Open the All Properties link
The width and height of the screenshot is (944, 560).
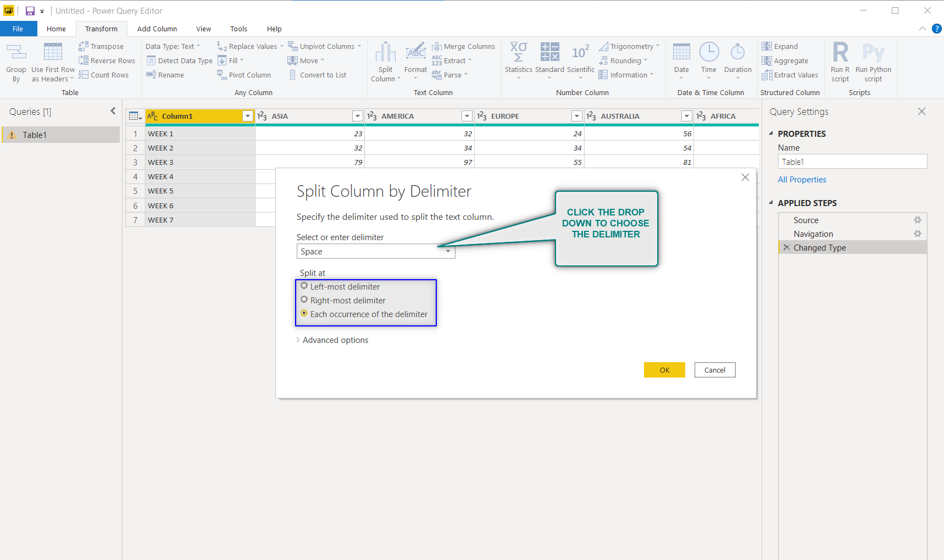click(802, 179)
